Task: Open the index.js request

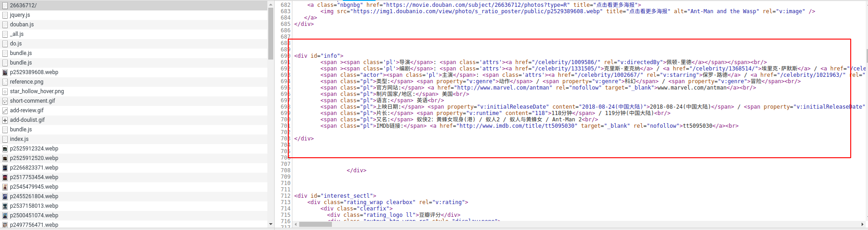Action: pyautogui.click(x=134, y=139)
